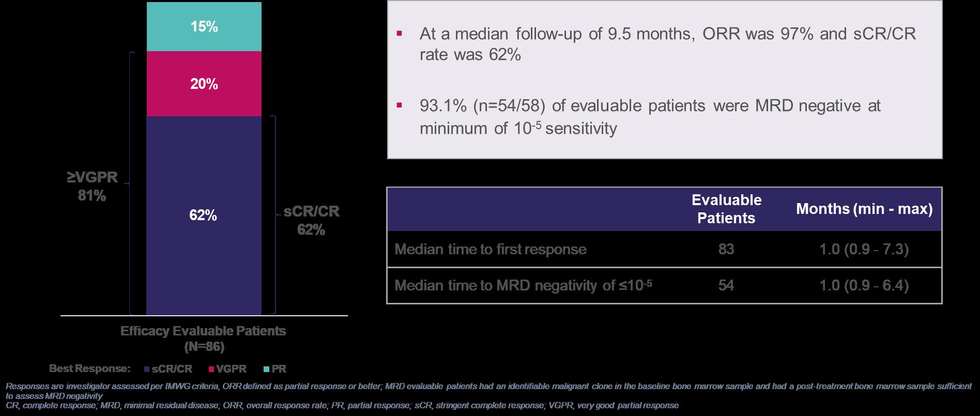980x416 pixels.
Task: Click the 93.1% MRD negative bullet text
Action: coord(650,117)
